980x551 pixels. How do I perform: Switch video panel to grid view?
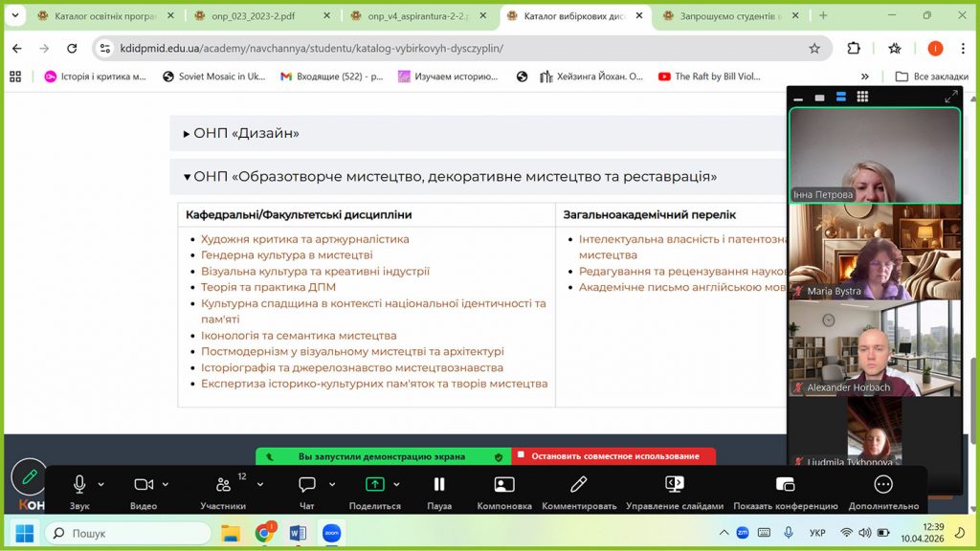862,97
